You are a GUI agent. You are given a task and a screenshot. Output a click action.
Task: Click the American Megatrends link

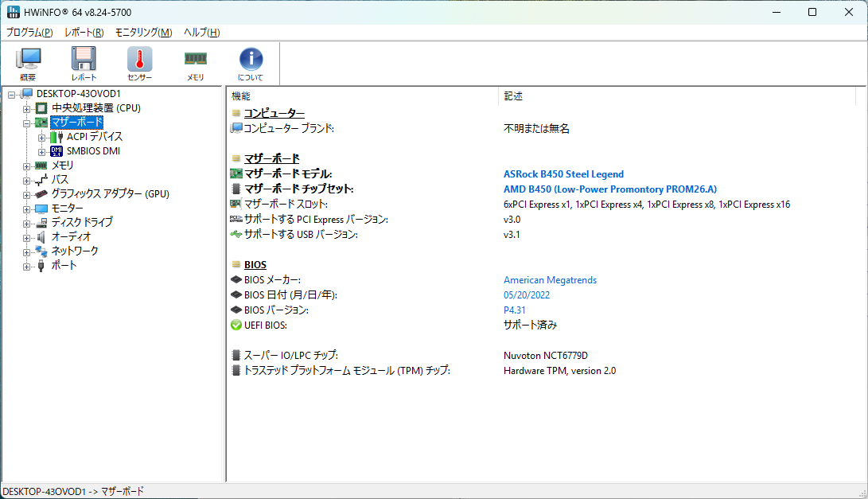coord(550,280)
